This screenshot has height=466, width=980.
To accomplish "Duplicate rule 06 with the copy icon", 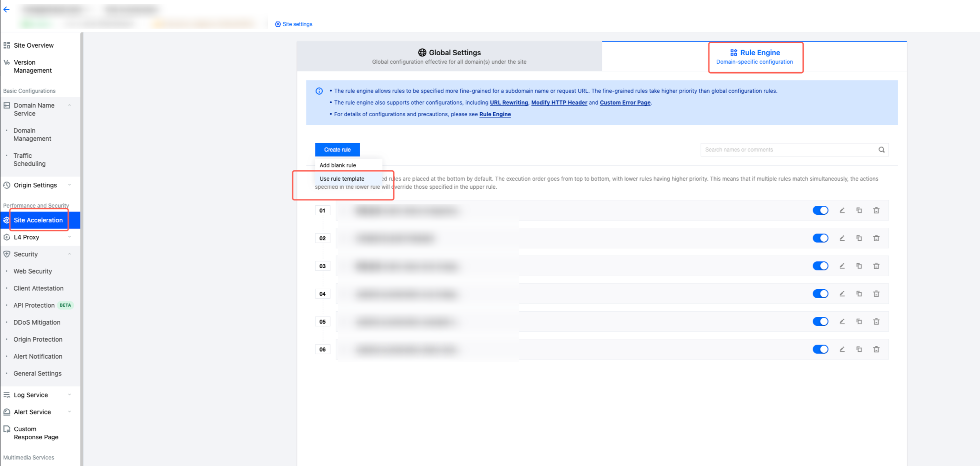I will click(x=859, y=349).
